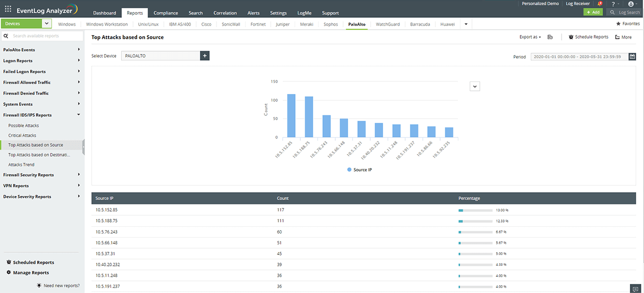Click the Count column header

(x=283, y=198)
